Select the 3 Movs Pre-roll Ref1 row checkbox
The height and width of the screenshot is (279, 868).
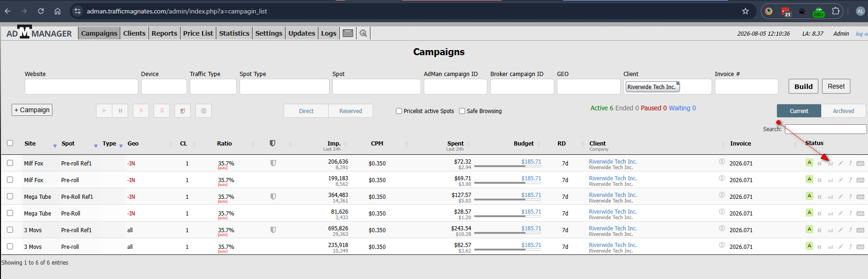click(10, 230)
